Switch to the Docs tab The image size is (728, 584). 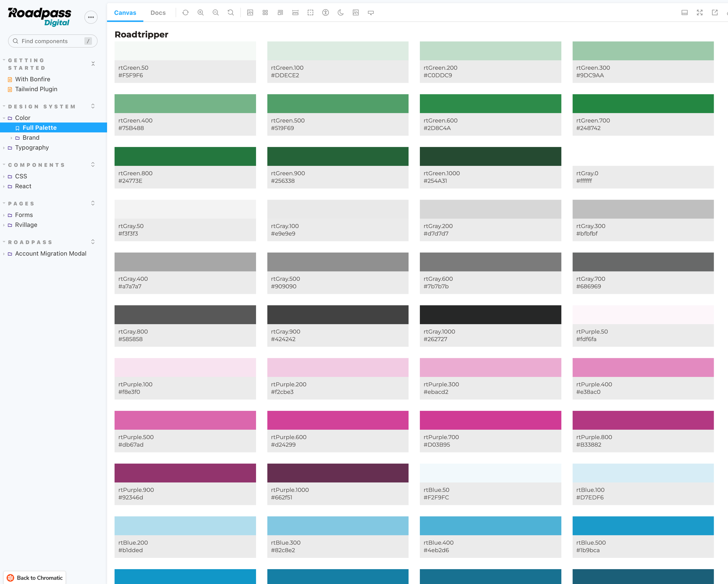(158, 13)
